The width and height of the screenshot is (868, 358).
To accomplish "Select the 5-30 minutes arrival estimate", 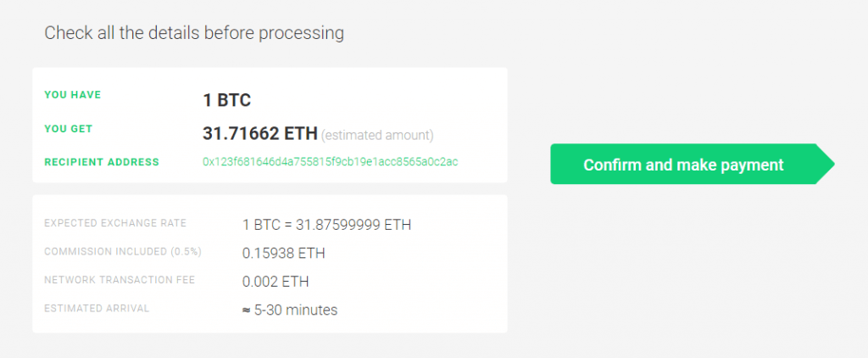I will (x=296, y=310).
